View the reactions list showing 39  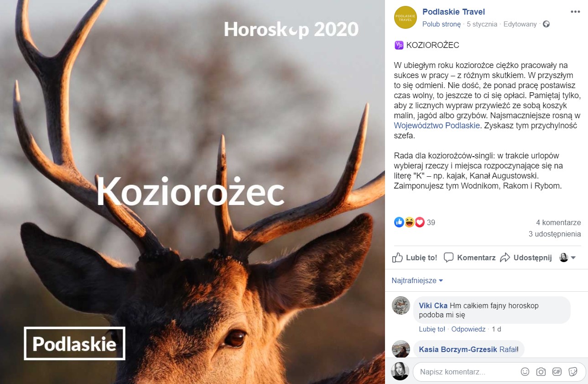[415, 222]
